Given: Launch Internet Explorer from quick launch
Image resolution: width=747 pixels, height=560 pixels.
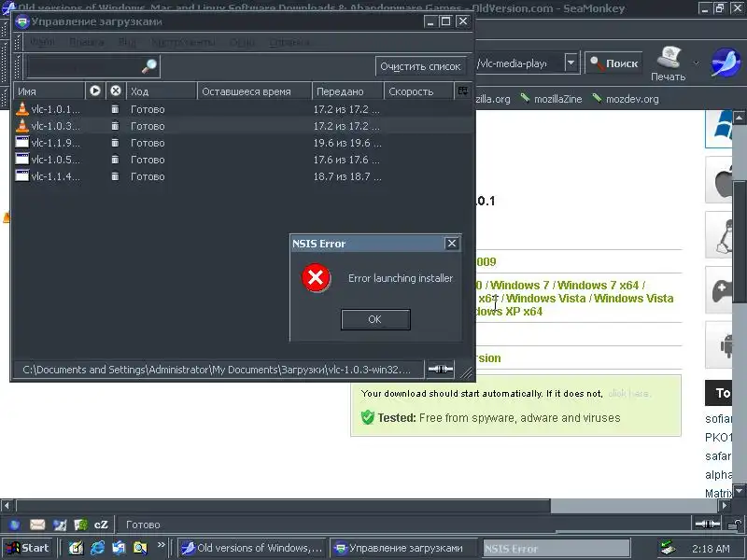Looking at the screenshot, I should click(x=97, y=548).
